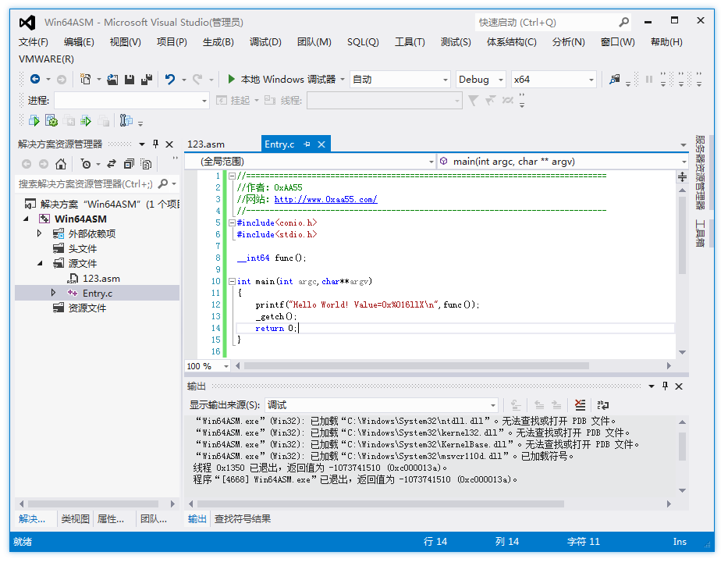Select 123.asm file in Solution Explorer
The height and width of the screenshot is (566, 728).
click(101, 279)
